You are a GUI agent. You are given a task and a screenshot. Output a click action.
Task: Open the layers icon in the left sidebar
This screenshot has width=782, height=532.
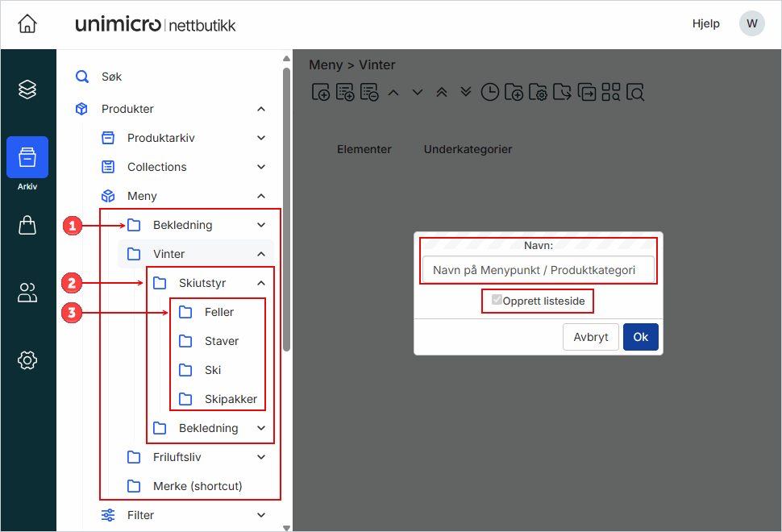coord(27,89)
